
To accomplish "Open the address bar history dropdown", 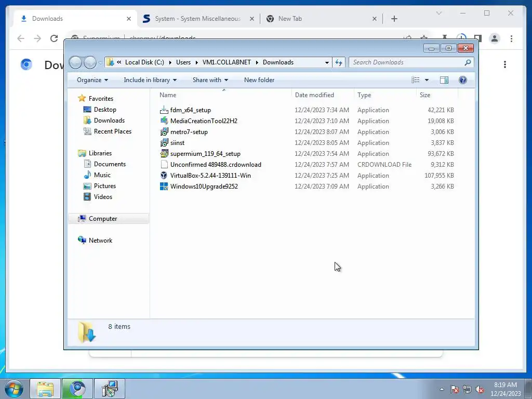I will click(x=327, y=62).
